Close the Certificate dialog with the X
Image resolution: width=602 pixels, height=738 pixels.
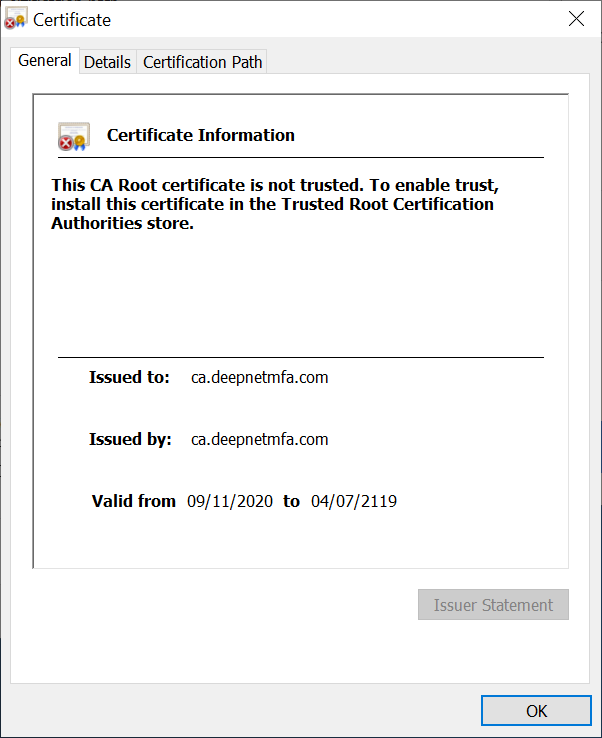[x=576, y=19]
